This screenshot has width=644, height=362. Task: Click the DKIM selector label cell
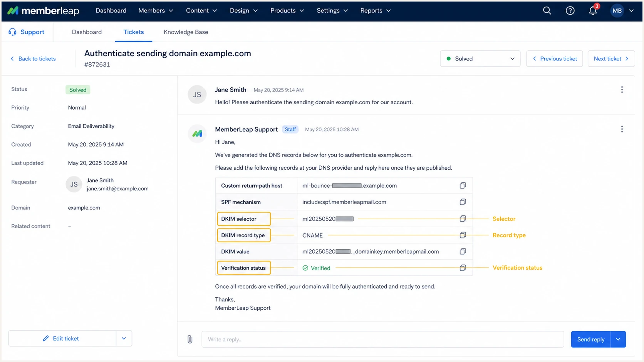(244, 219)
